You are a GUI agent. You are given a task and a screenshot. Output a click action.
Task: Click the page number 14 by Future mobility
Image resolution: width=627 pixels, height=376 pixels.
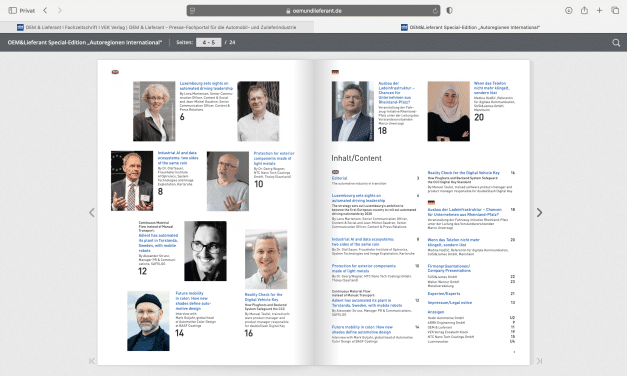[179, 333]
